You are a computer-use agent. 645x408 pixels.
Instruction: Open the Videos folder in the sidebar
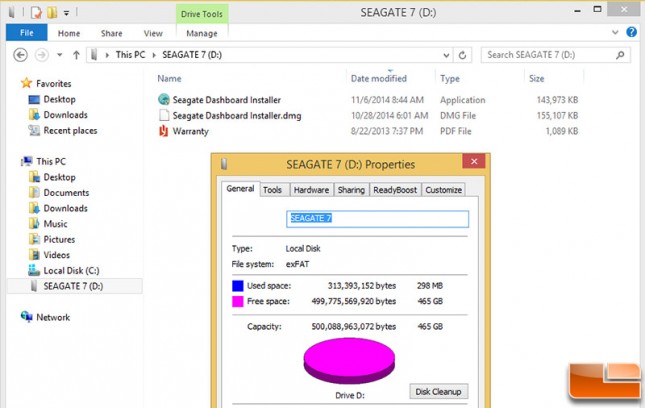(56, 255)
